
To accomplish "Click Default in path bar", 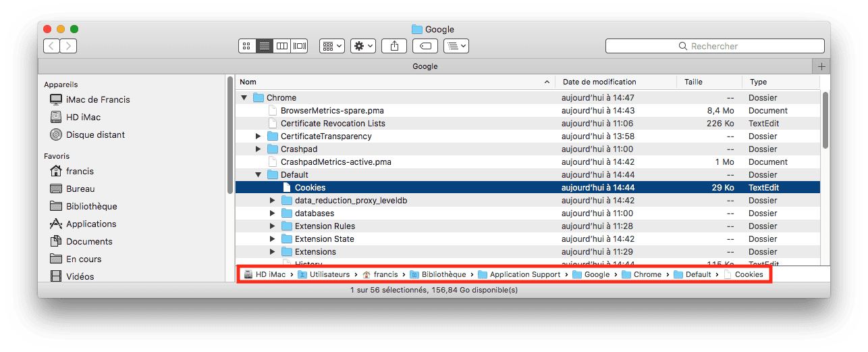I will tap(692, 275).
